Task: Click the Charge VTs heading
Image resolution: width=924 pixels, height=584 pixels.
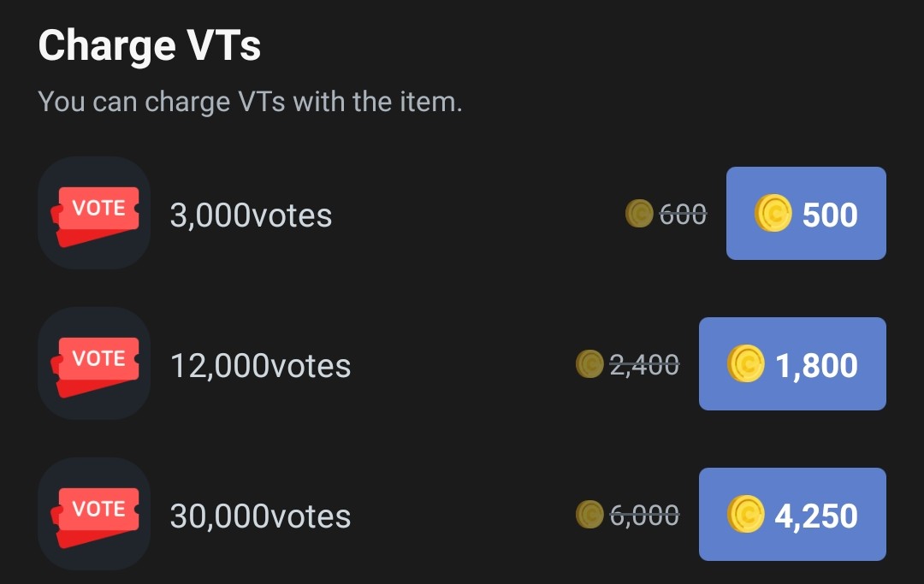Action: (x=150, y=44)
